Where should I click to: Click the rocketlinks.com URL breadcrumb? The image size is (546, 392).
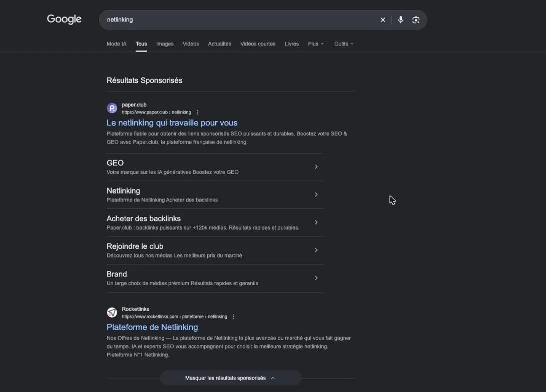click(x=175, y=316)
